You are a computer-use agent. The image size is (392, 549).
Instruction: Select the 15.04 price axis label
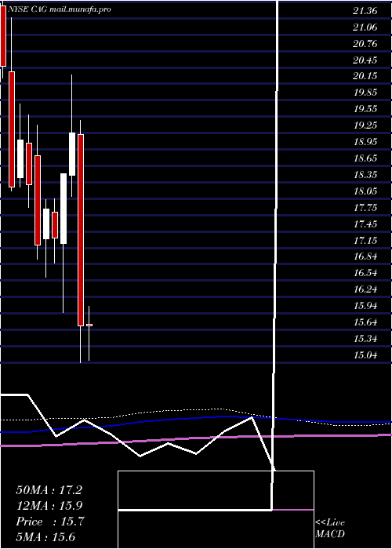click(x=365, y=355)
